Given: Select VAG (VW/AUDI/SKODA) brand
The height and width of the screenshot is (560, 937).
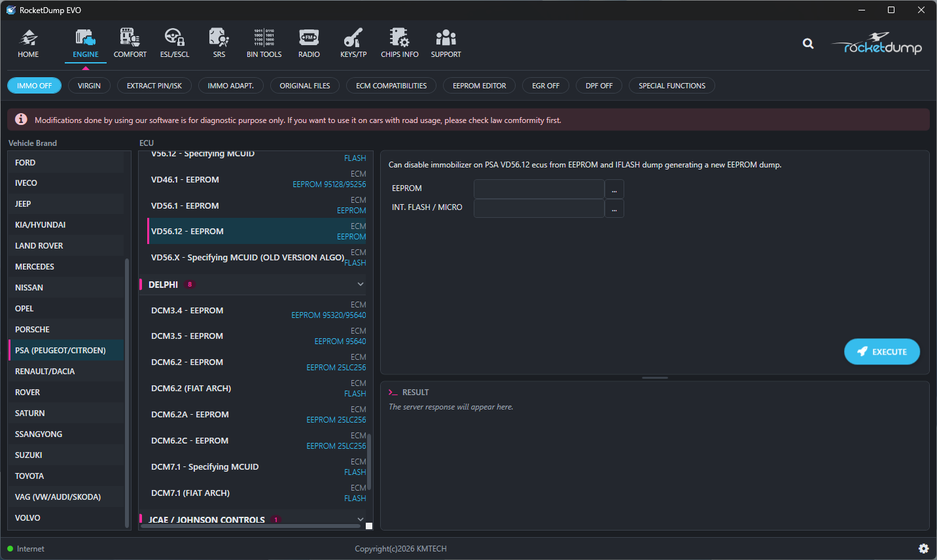Looking at the screenshot, I should pyautogui.click(x=66, y=497).
